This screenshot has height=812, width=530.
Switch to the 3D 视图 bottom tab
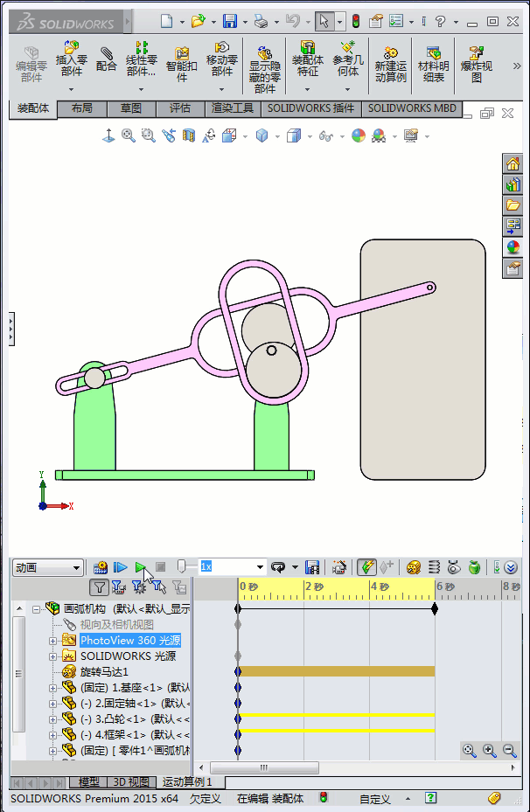[x=130, y=782]
